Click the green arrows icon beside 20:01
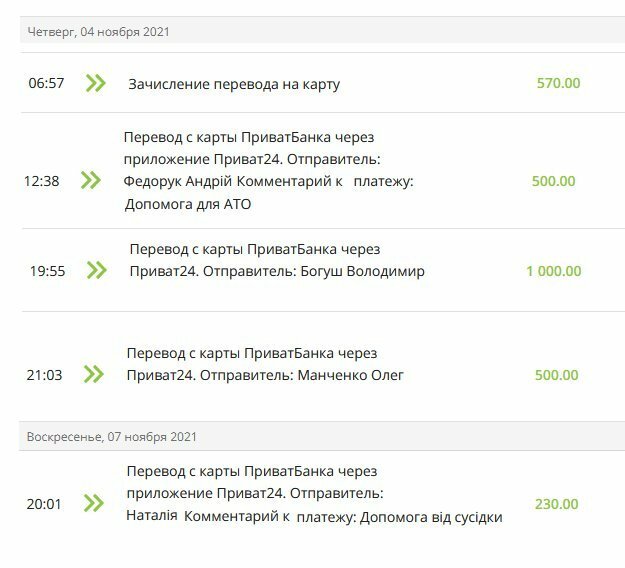The width and height of the screenshot is (625, 568). coord(94,503)
